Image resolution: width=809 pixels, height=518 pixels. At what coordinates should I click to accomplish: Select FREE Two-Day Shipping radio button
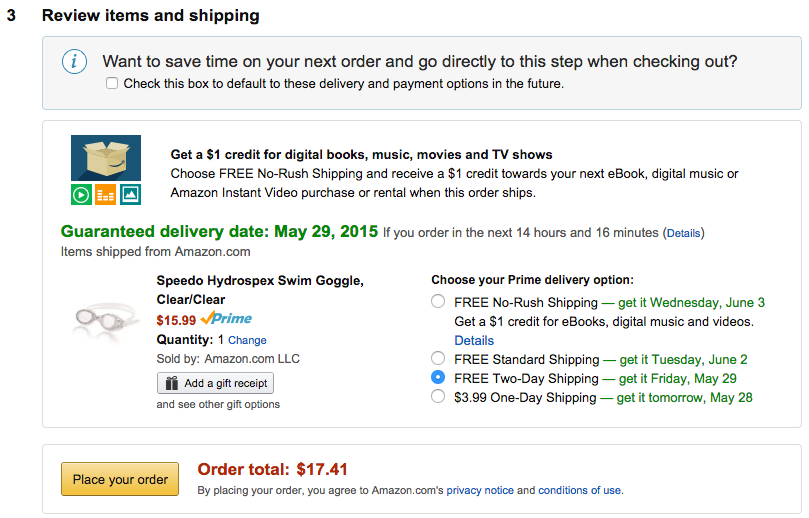(x=438, y=378)
